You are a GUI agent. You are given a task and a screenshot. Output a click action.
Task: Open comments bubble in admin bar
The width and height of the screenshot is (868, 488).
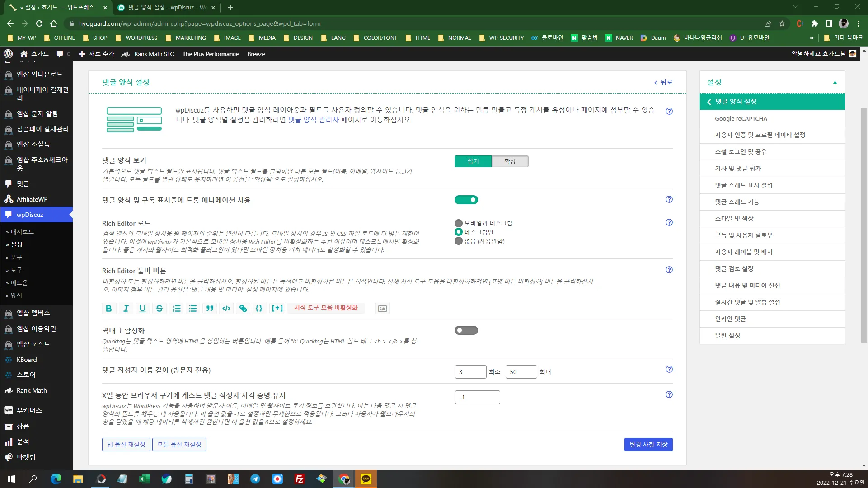(x=63, y=54)
